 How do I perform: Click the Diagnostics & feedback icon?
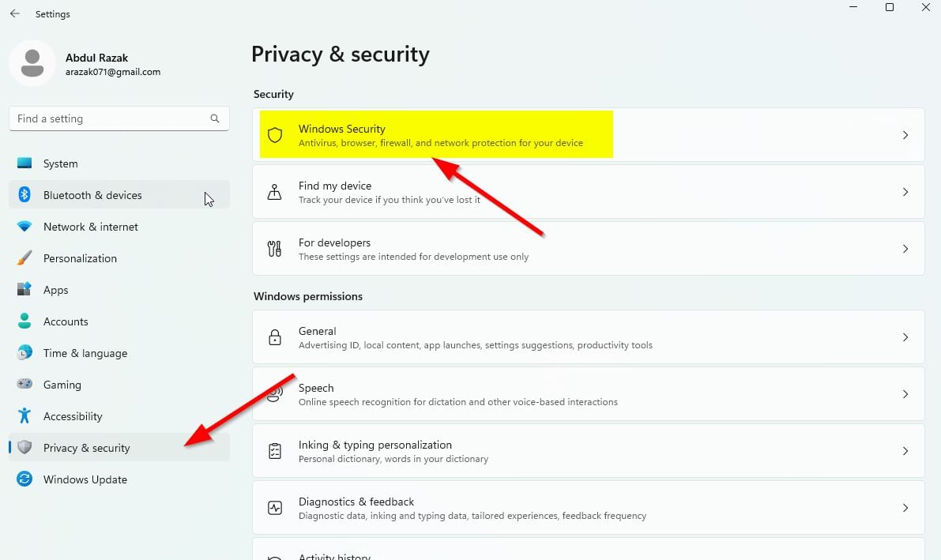coord(275,508)
